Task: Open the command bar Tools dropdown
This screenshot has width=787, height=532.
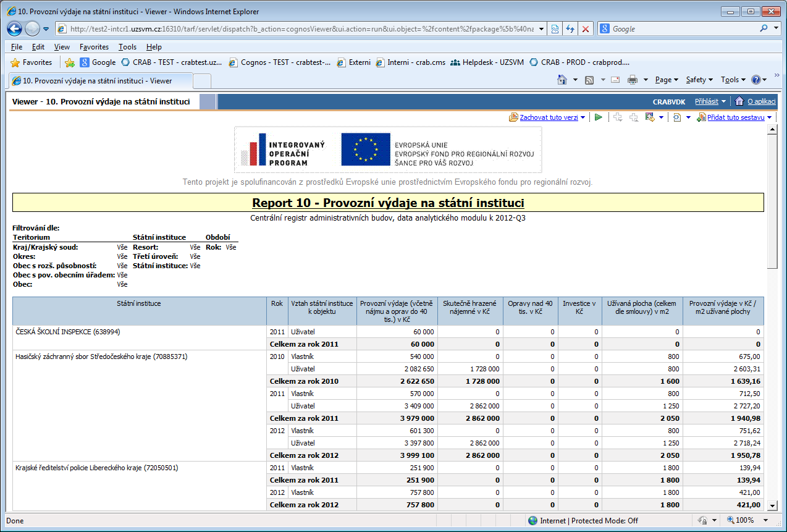Action: [733, 80]
